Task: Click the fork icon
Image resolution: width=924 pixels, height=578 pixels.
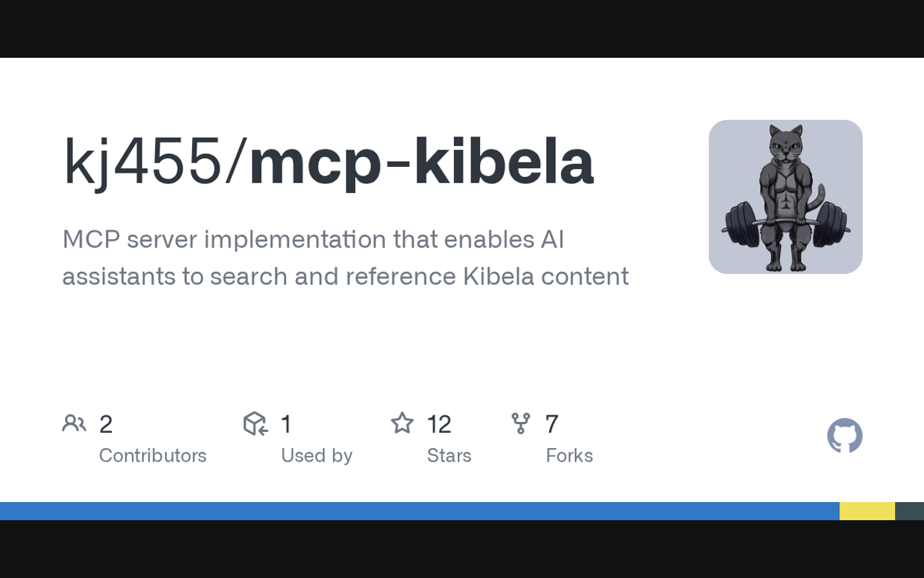Action: 520,423
